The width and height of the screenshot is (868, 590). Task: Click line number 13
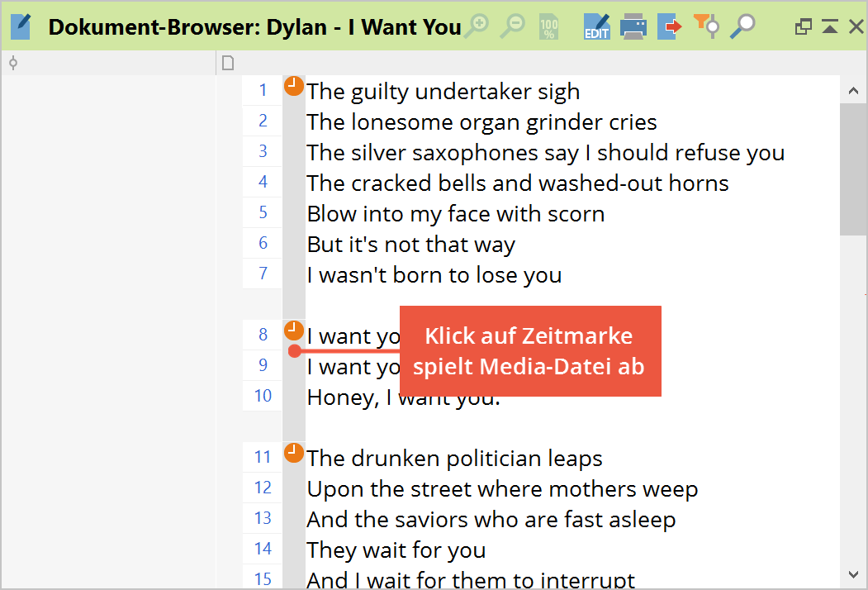click(263, 517)
